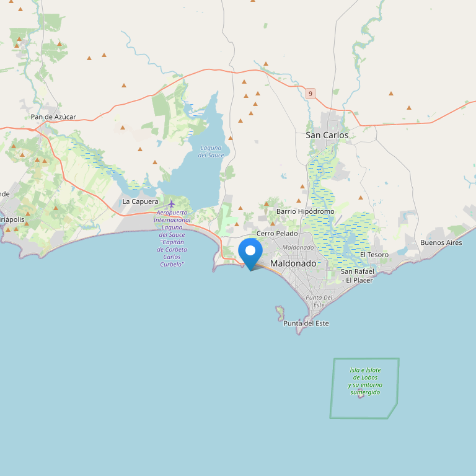Click the Punta del Este label
This screenshot has height=476, width=476.
point(306,324)
